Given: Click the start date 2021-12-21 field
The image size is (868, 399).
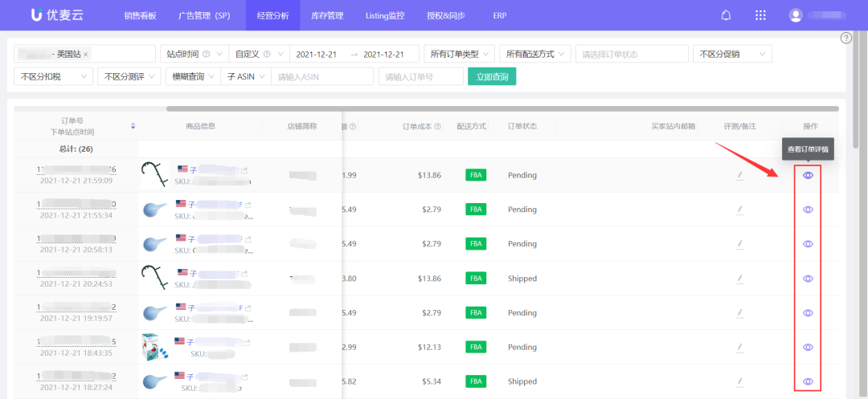Looking at the screenshot, I should point(316,54).
